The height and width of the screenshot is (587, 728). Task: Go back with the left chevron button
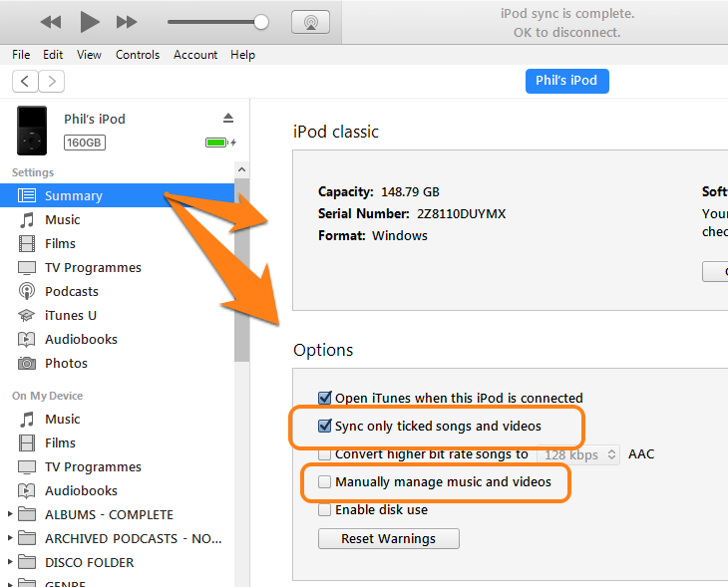click(x=25, y=81)
